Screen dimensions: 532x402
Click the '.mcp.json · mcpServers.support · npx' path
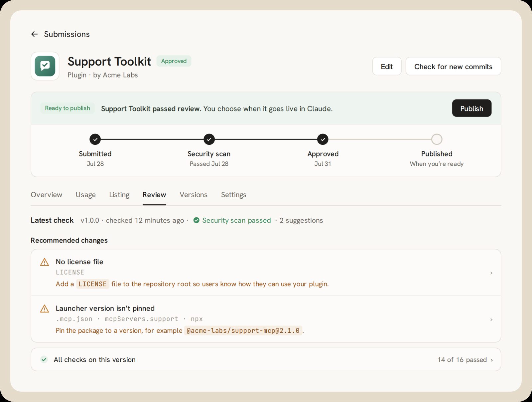[x=129, y=319]
